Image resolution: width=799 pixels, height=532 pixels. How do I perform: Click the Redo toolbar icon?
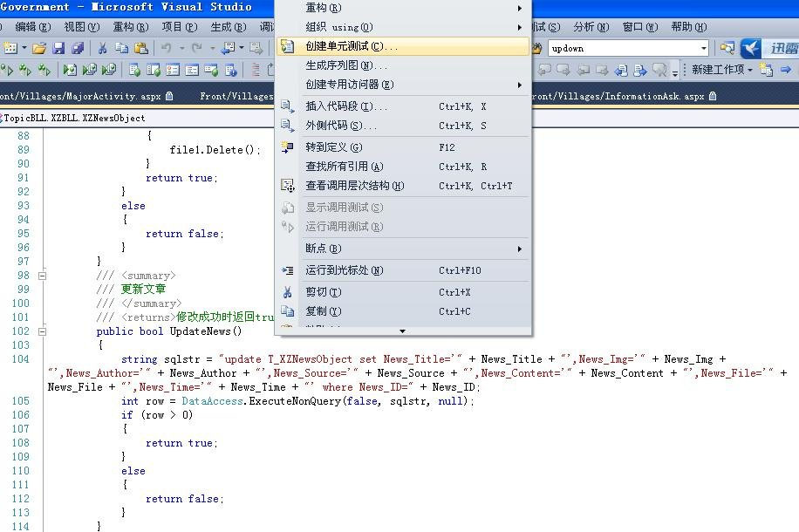(196, 49)
